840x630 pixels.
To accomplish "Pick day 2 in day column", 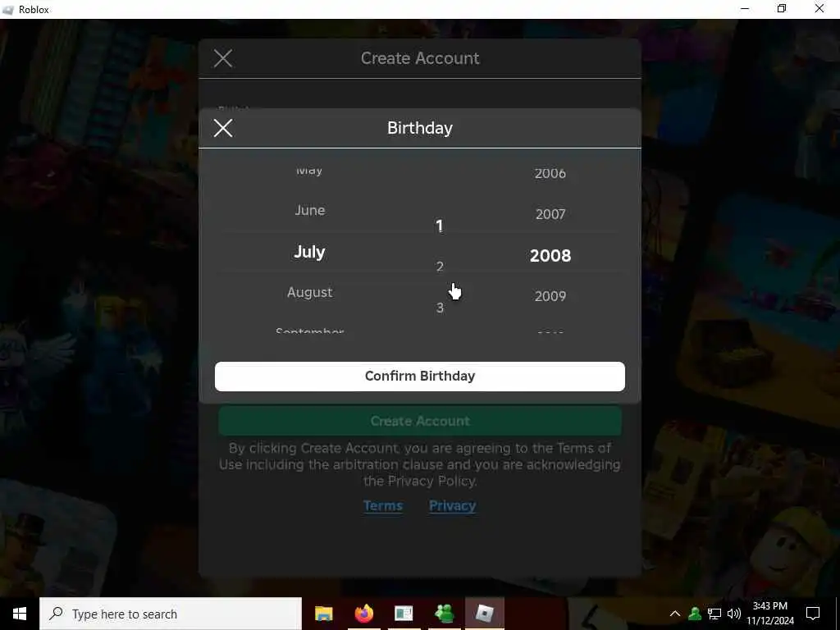I will click(x=440, y=267).
